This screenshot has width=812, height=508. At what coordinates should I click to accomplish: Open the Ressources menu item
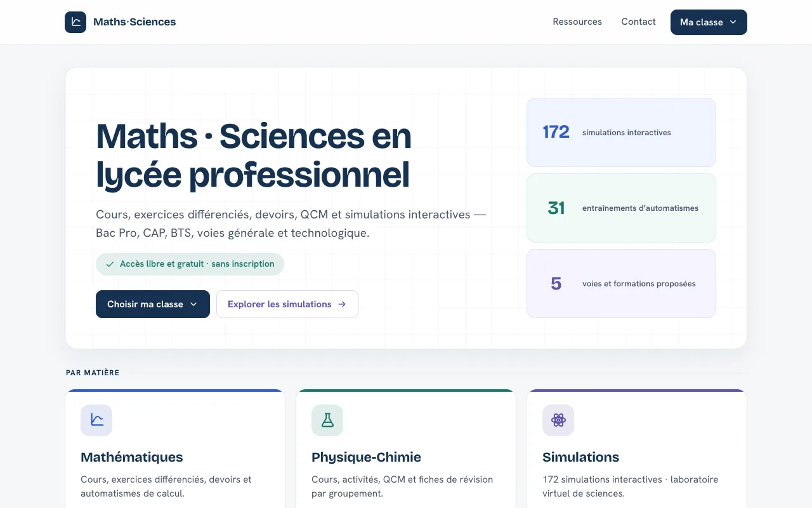[x=577, y=22]
